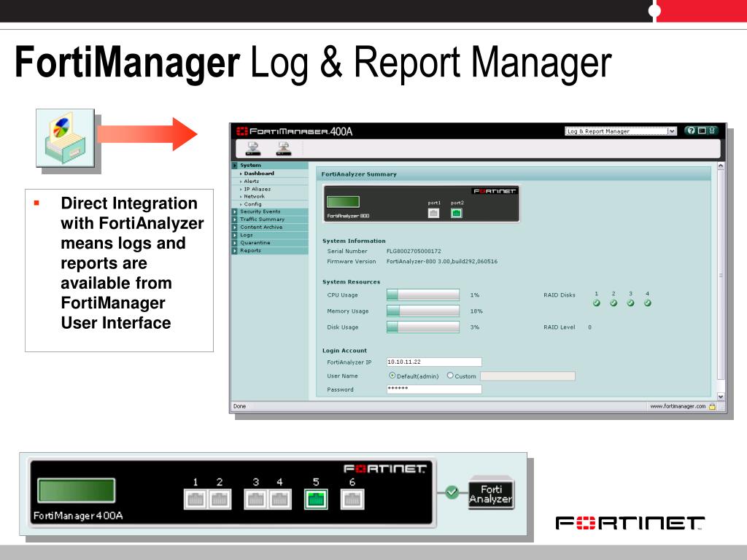Viewport: 747px width, 560px height.
Task: Click the FortiAnalyzer Summary panel header
Action: [x=514, y=174]
